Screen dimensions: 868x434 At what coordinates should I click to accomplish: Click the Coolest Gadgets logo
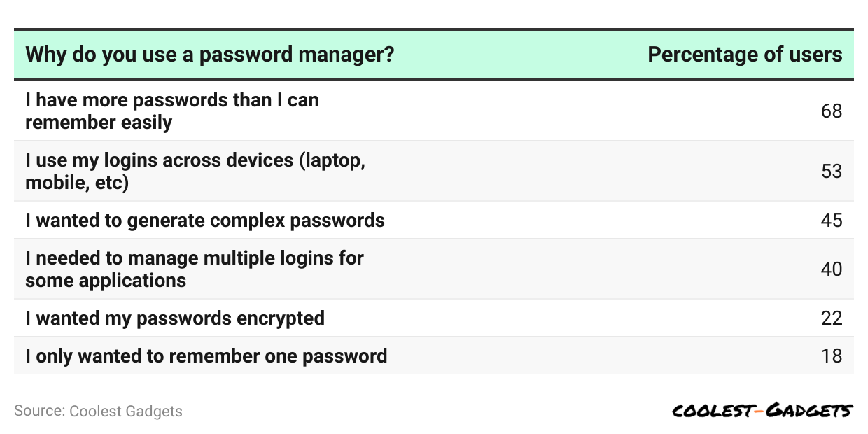[762, 411]
